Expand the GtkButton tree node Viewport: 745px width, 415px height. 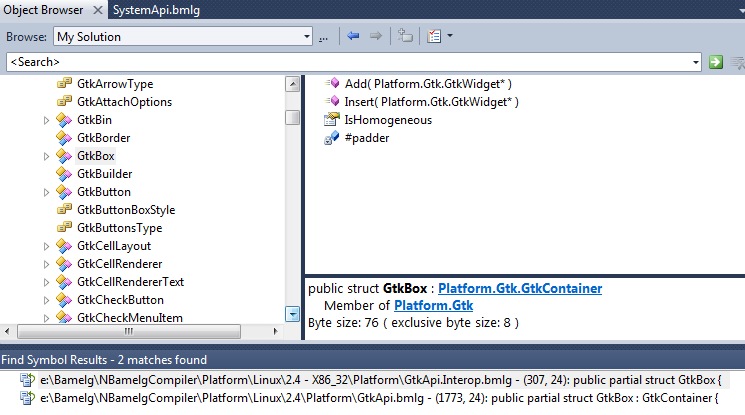coord(46,192)
